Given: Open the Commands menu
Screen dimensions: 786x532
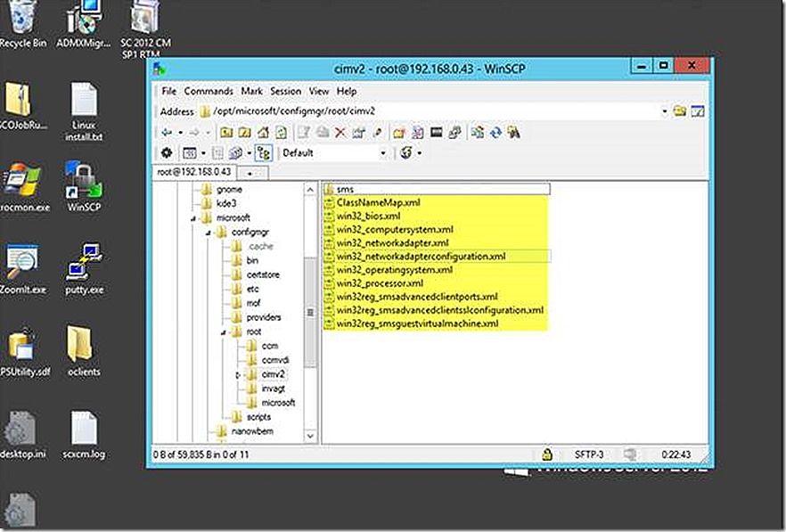Looking at the screenshot, I should coord(209,91).
